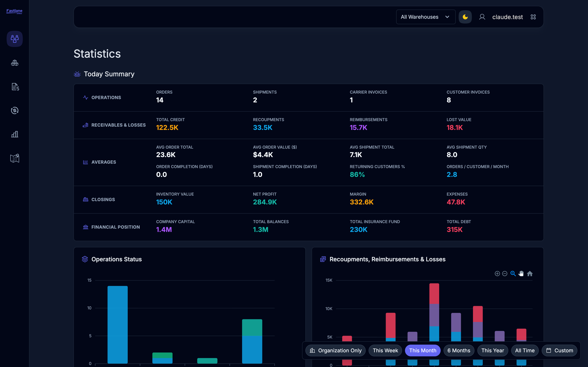Open the map sidebar icon
The image size is (588, 367).
coord(15,158)
